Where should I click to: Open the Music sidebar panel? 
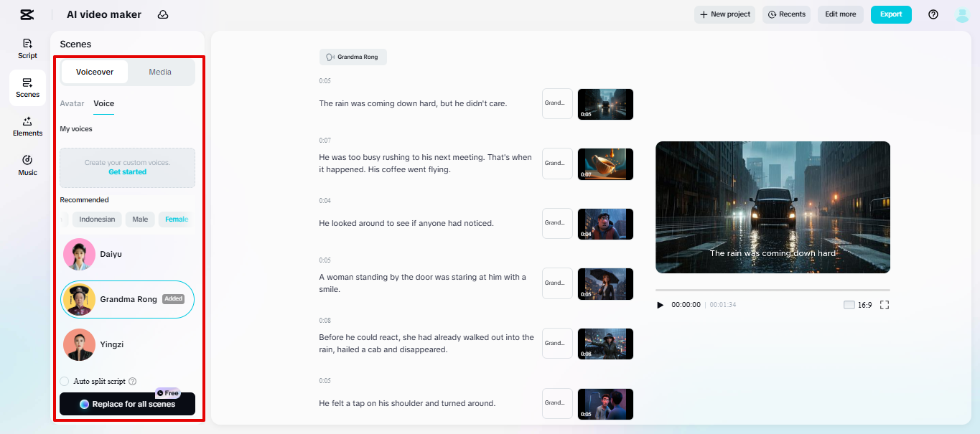pyautogui.click(x=27, y=165)
